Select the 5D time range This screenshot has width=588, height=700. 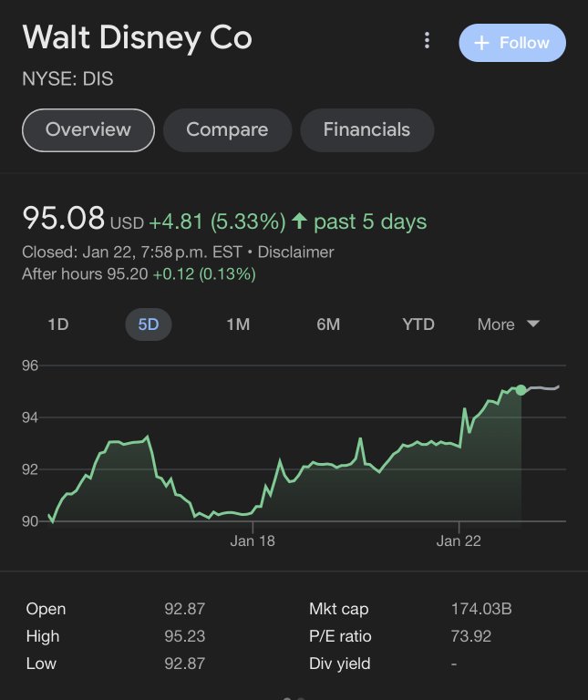pos(148,324)
